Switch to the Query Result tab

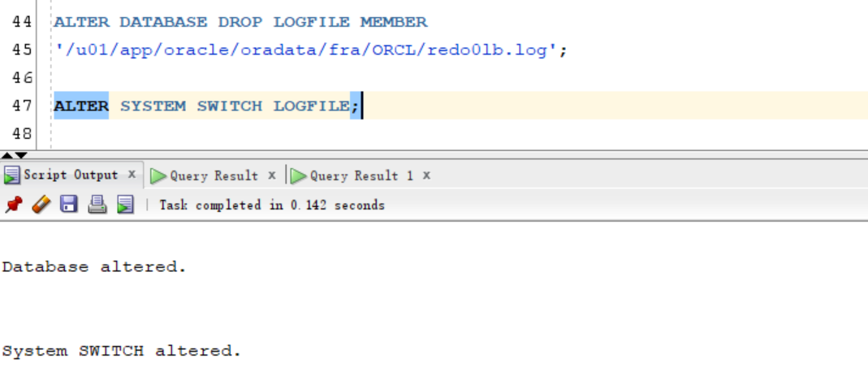click(214, 176)
